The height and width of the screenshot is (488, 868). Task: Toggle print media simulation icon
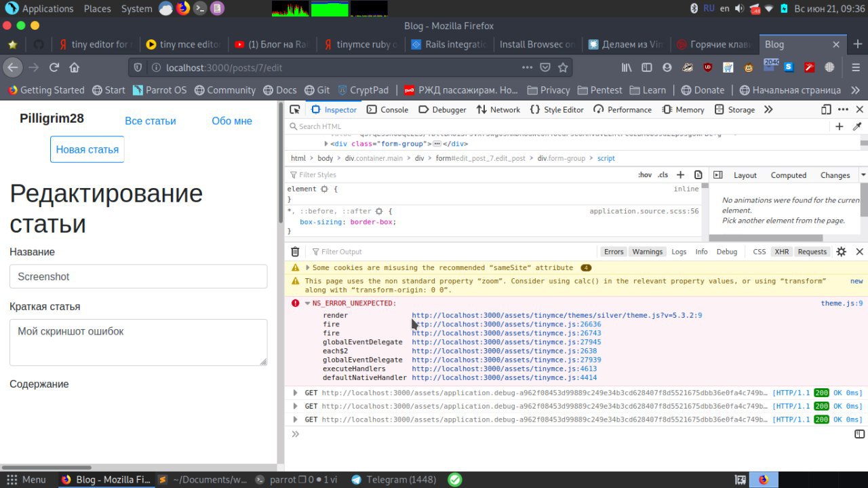tap(698, 175)
